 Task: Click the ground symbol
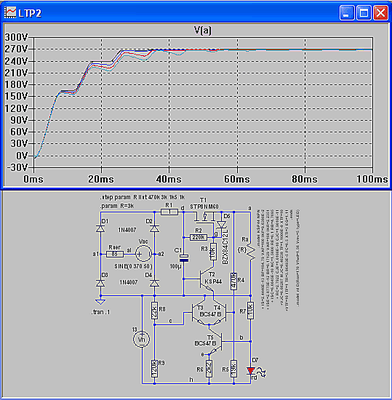[x=100, y=302]
